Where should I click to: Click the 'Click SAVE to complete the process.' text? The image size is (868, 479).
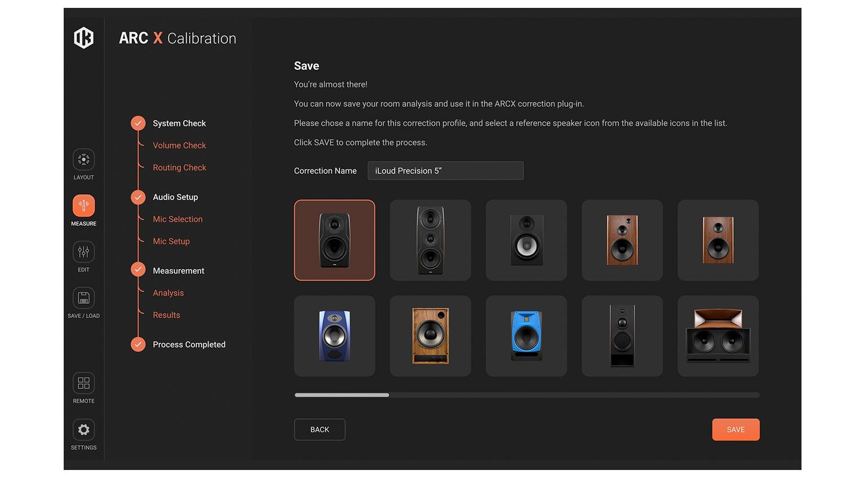[x=361, y=143]
